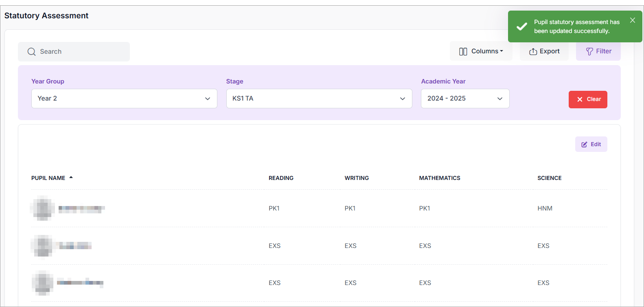Viewport: 644px width, 307px height.
Task: Dismiss the success notification with the X icon
Action: 632,20
